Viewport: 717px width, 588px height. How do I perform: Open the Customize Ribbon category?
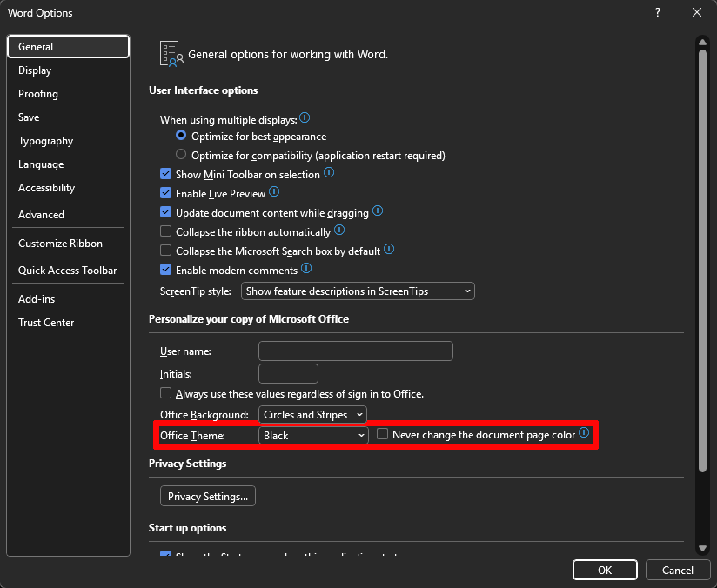pos(60,244)
